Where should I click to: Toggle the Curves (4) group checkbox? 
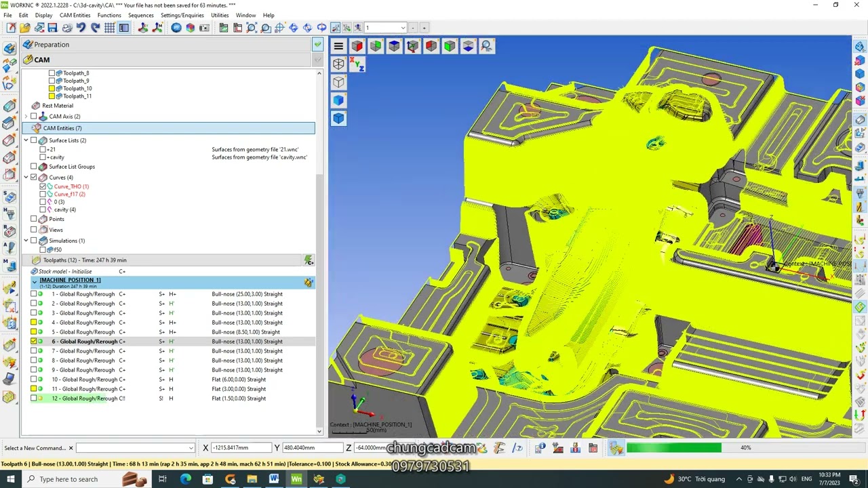[34, 178]
